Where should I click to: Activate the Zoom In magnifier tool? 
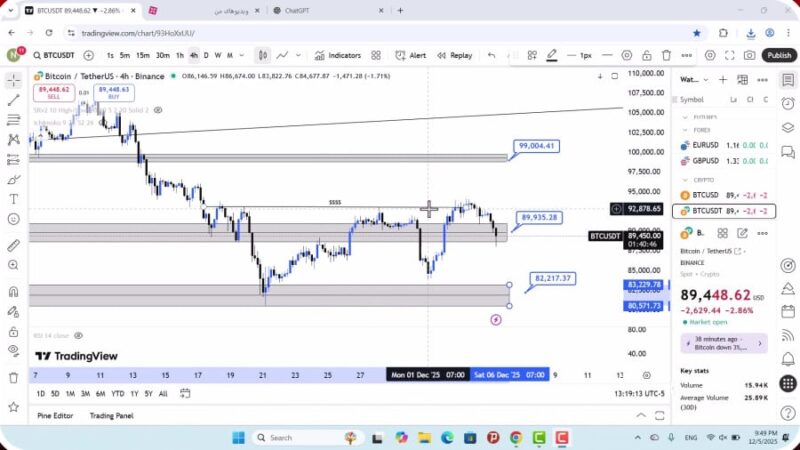click(14, 268)
